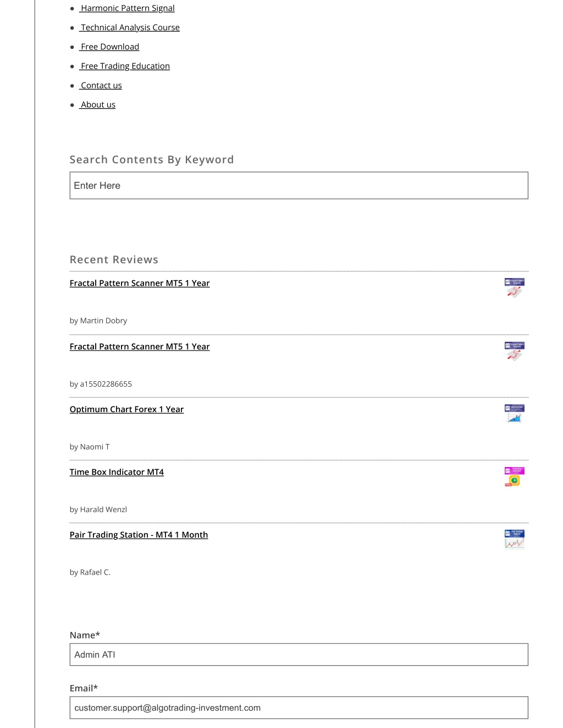
Task: Focus the Email field with customer.support address
Action: (x=299, y=708)
